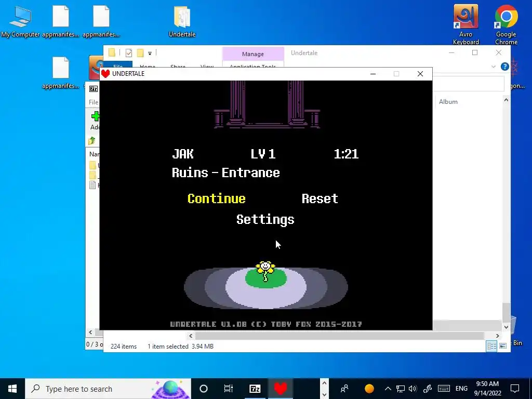Open the File menu in 7-Zip window
532x399 pixels.
pos(94,102)
